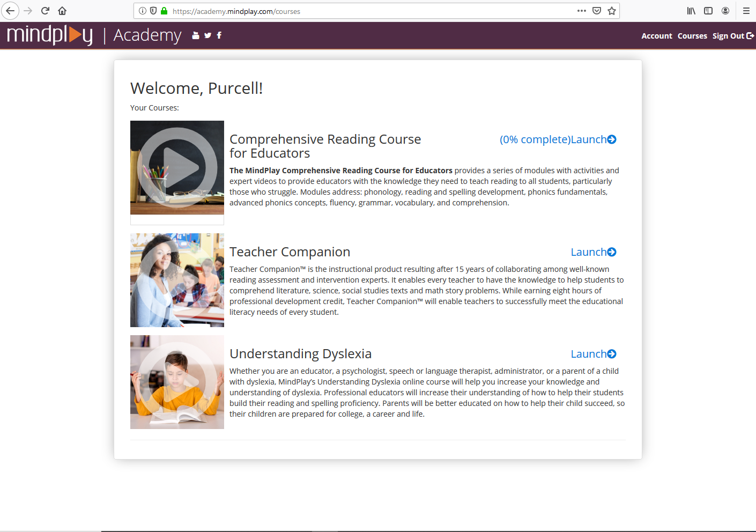Save page to Pocket icon
The image size is (756, 532).
click(x=597, y=11)
